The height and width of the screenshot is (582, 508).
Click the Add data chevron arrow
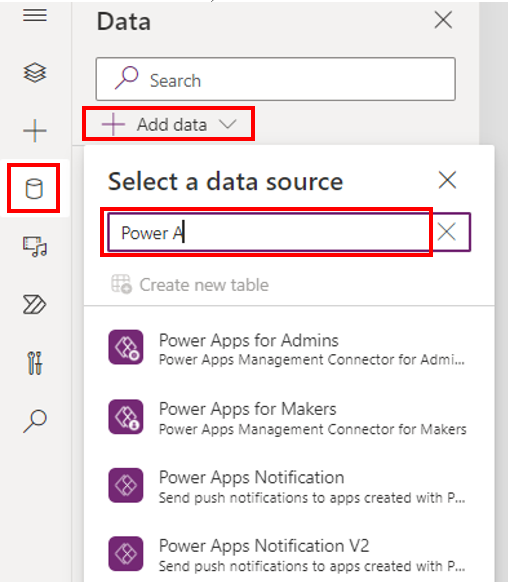coord(227,124)
